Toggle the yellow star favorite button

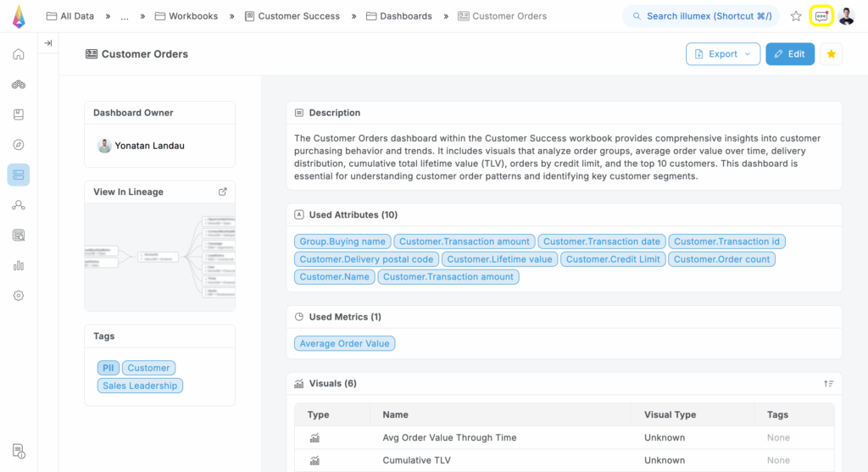coord(831,54)
